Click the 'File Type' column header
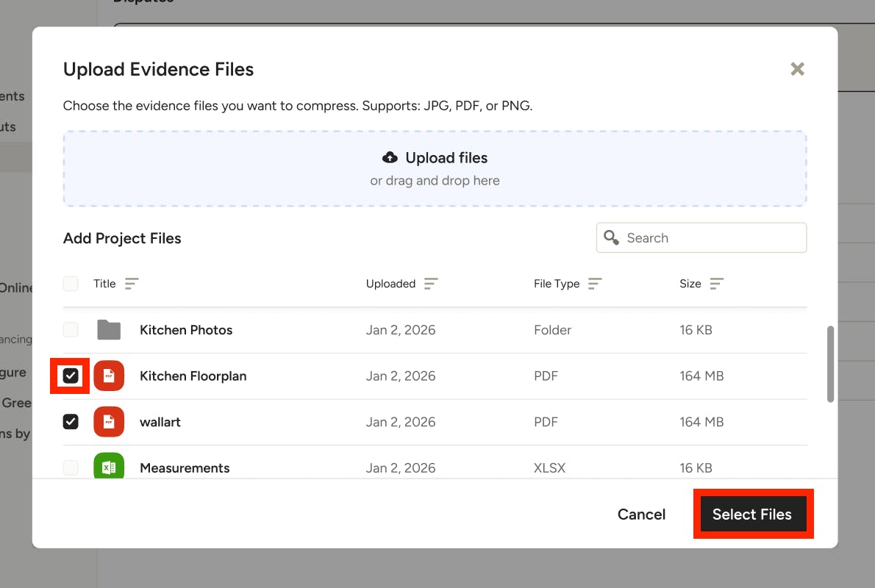 [x=557, y=284]
